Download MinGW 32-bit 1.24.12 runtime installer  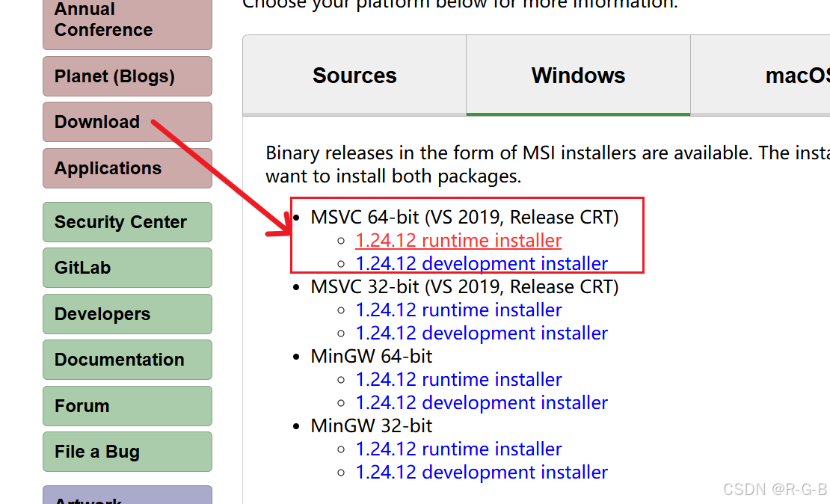click(458, 449)
